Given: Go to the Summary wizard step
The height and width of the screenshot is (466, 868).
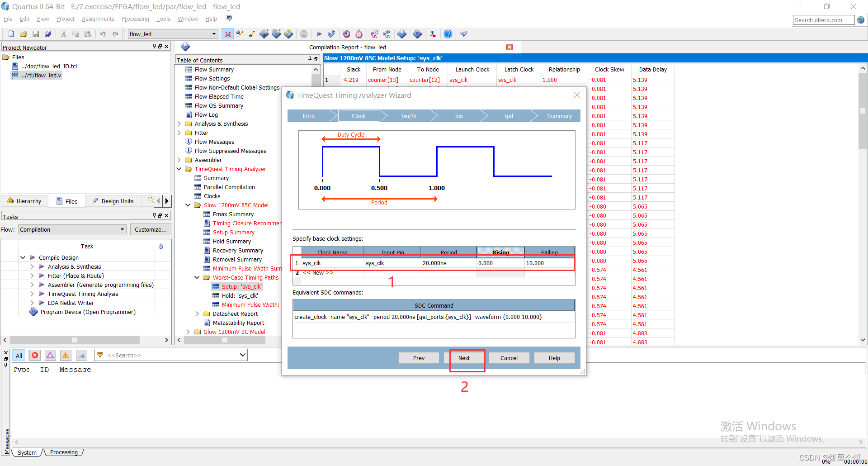Looking at the screenshot, I should coord(559,116).
